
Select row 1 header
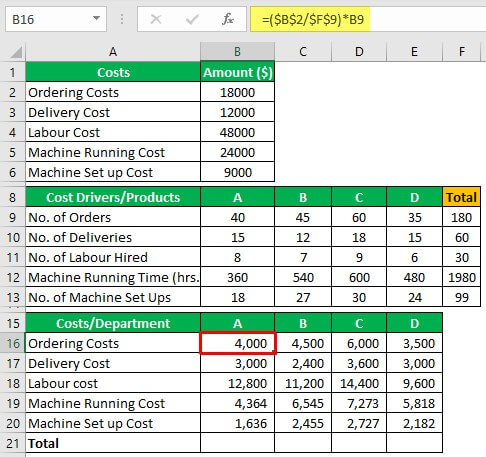coord(13,72)
